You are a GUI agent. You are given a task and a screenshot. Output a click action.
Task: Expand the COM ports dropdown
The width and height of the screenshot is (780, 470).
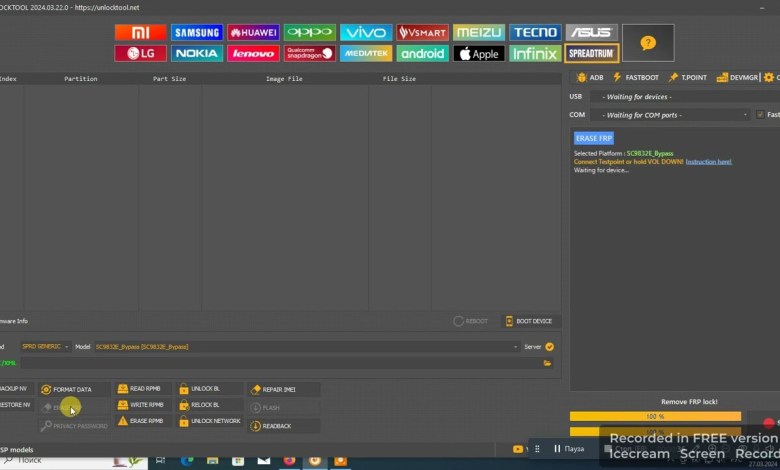tap(745, 115)
